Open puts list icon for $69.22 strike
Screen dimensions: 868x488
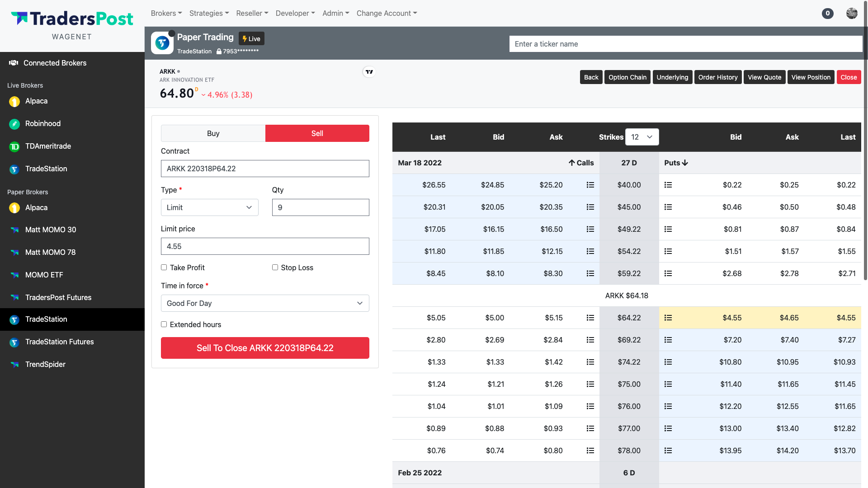[x=668, y=340]
